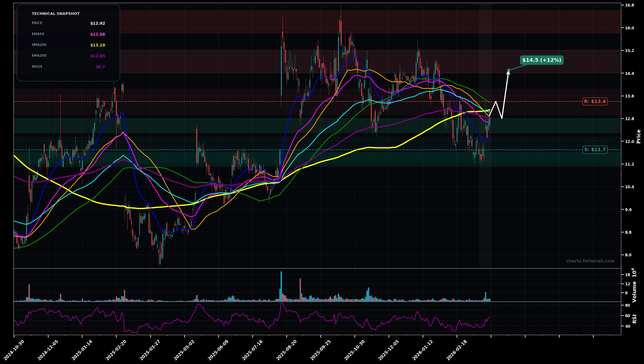Click the S: $11.7 support label
Image resolution: width=644 pixels, height=364 pixels.
pyautogui.click(x=594, y=150)
